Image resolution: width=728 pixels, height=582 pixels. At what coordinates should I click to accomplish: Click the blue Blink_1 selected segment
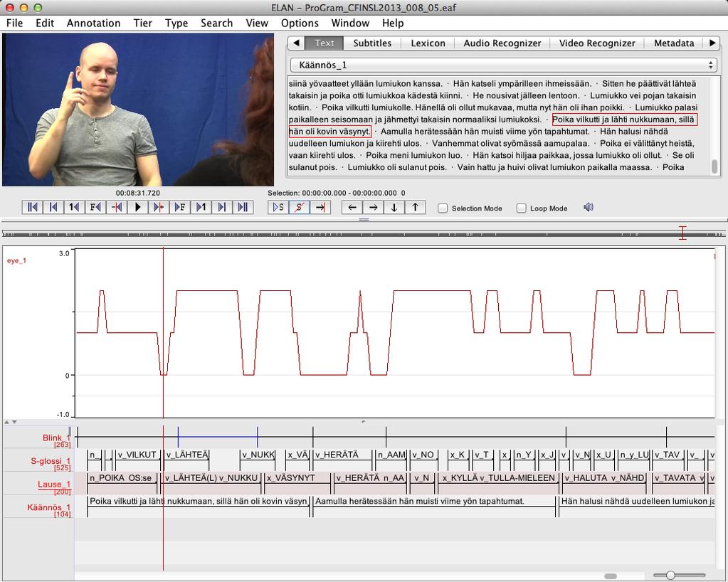click(x=218, y=436)
